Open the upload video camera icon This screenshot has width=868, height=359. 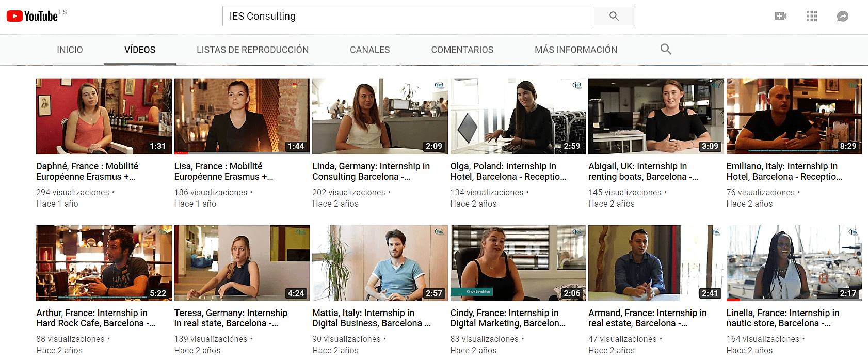(781, 16)
